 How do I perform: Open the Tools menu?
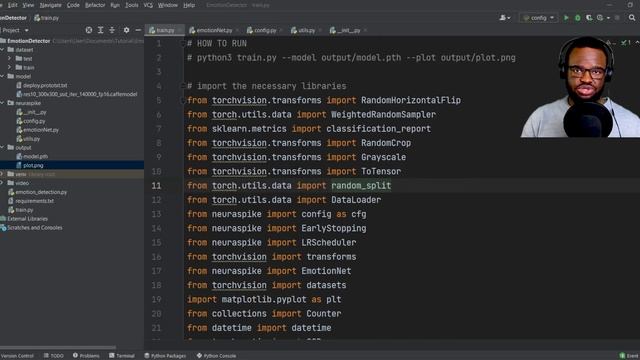131,5
